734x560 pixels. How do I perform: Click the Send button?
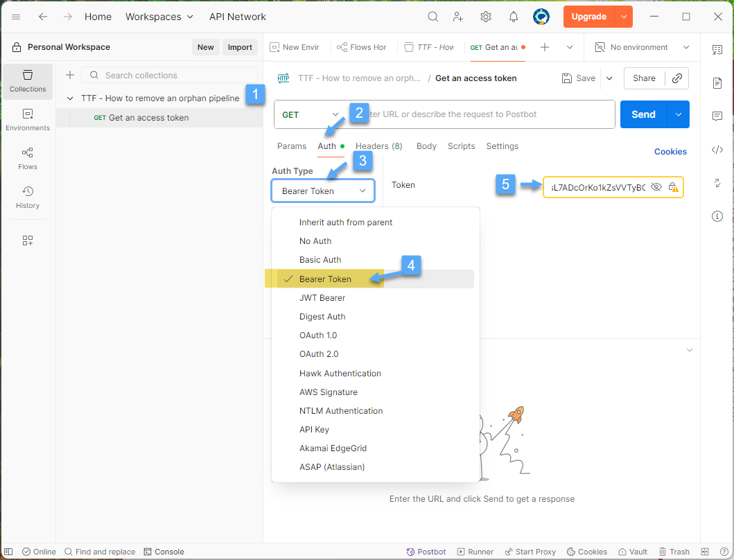[643, 114]
